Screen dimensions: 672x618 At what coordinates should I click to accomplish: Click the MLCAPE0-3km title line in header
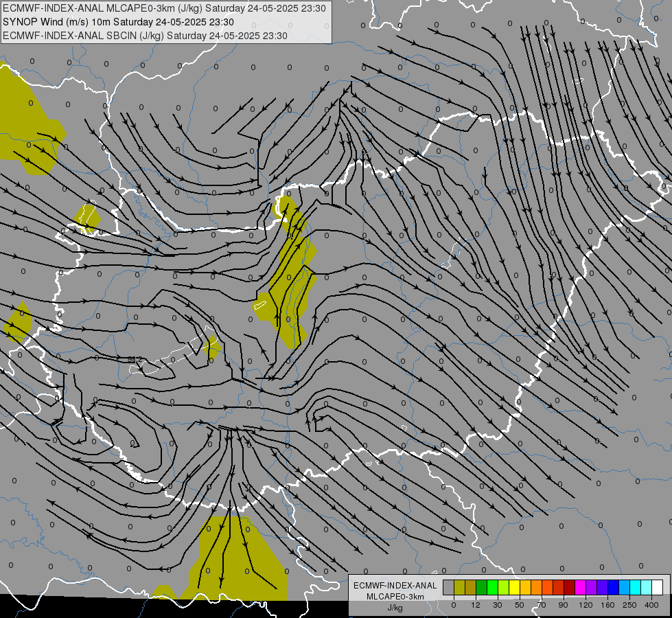pos(164,8)
